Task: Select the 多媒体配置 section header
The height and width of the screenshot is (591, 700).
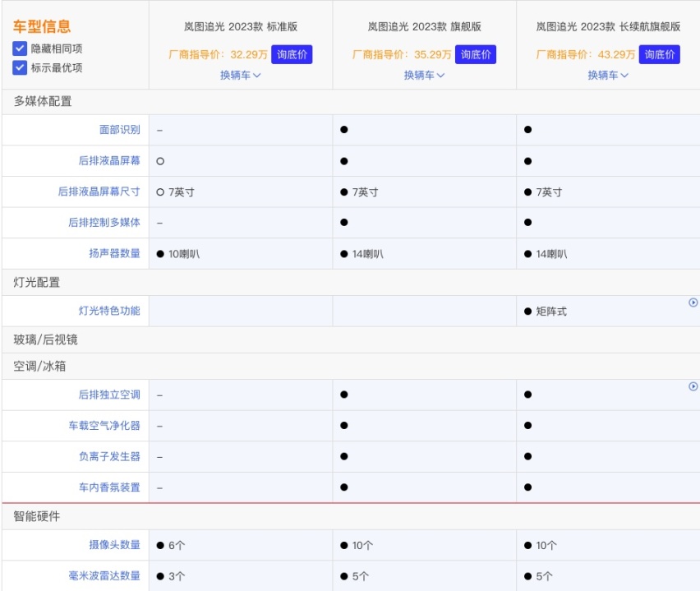Action: [43, 101]
